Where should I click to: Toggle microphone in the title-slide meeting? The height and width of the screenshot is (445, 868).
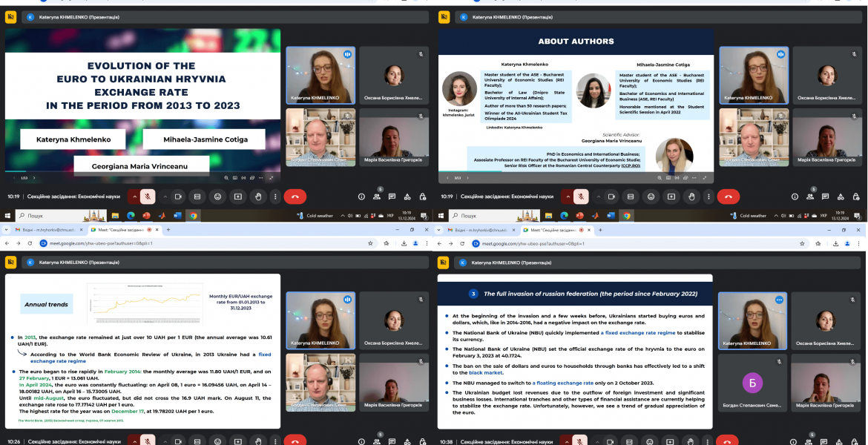coord(148,197)
